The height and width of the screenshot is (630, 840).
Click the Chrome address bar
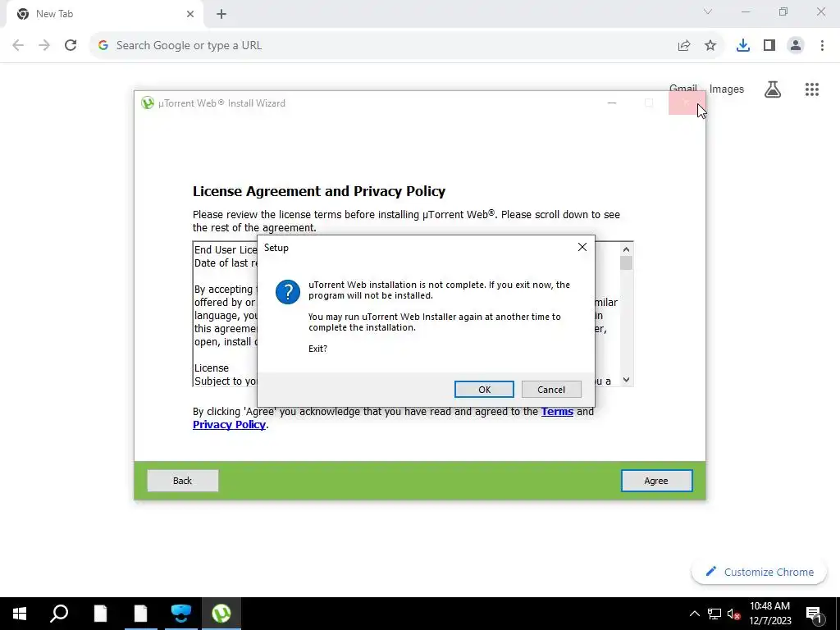tap(386, 45)
